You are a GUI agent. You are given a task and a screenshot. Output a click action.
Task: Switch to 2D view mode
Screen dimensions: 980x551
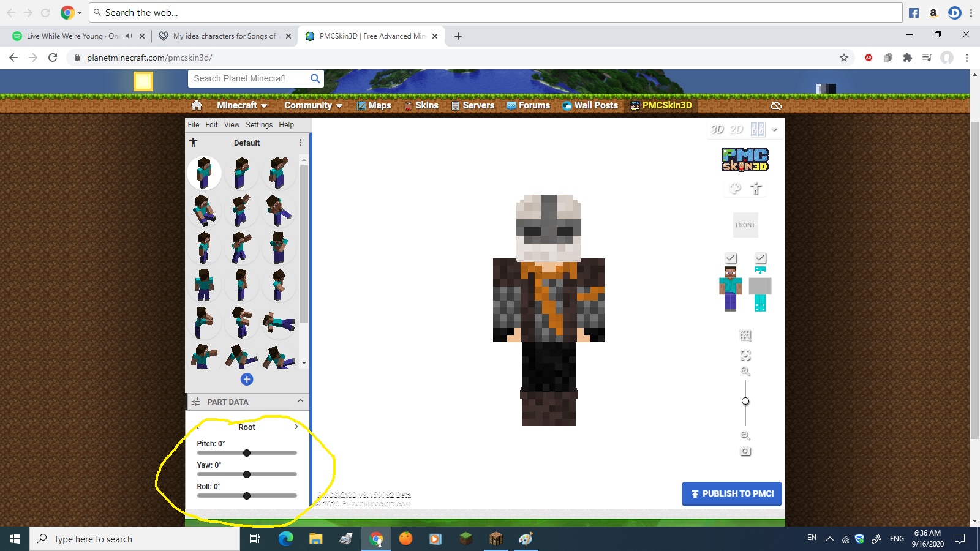click(737, 129)
